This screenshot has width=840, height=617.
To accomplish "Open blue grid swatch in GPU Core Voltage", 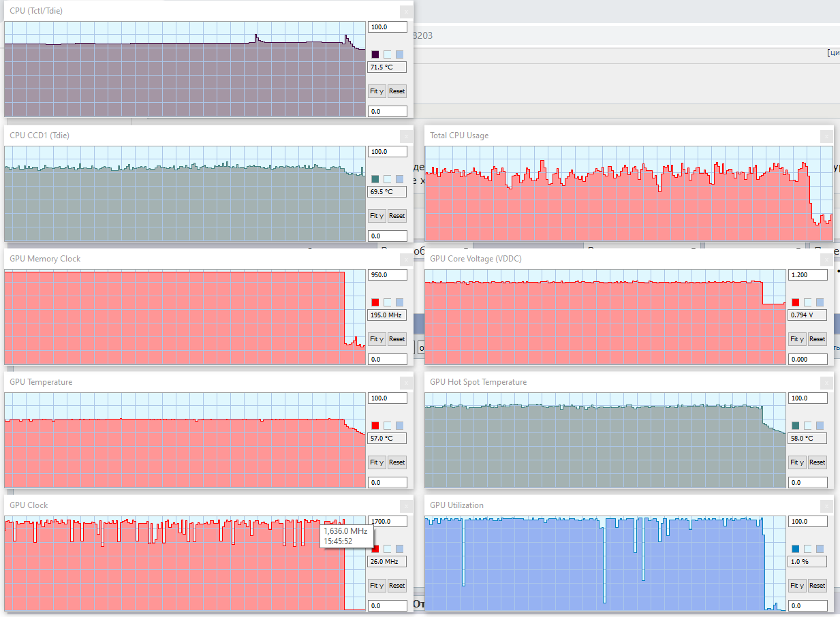I will tap(820, 302).
